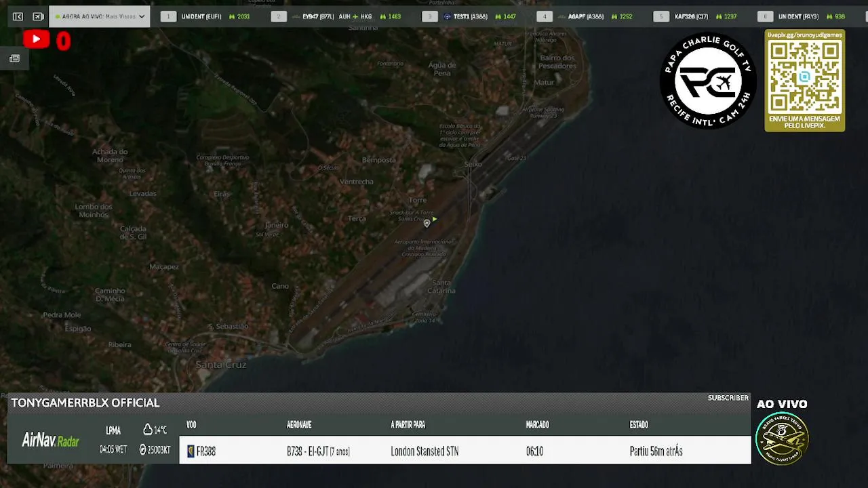Viewport: 868px width, 488px height.
Task: Click the weather cloud icon beside 14°C
Action: 147,430
